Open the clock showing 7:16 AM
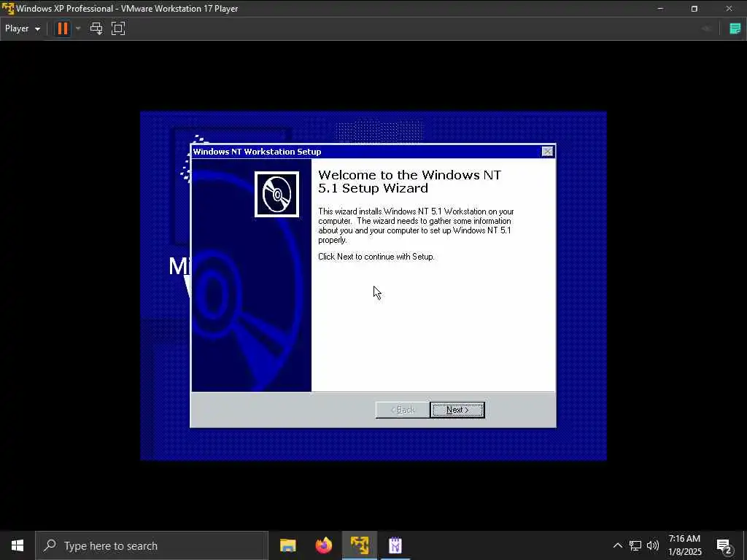The height and width of the screenshot is (560, 747). [684, 545]
